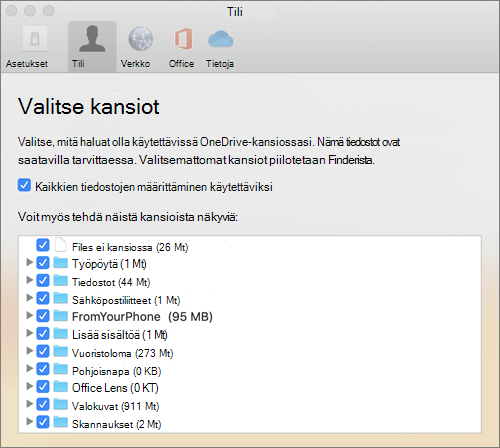
Task: Uncheck Kaikkien tiedostojen määrittäminen käytettäviksi
Action: (x=24, y=185)
